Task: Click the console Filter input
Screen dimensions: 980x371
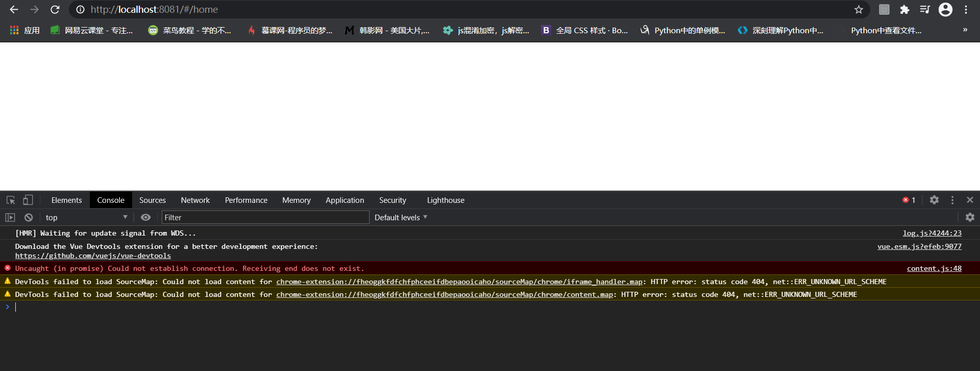Action: (265, 217)
